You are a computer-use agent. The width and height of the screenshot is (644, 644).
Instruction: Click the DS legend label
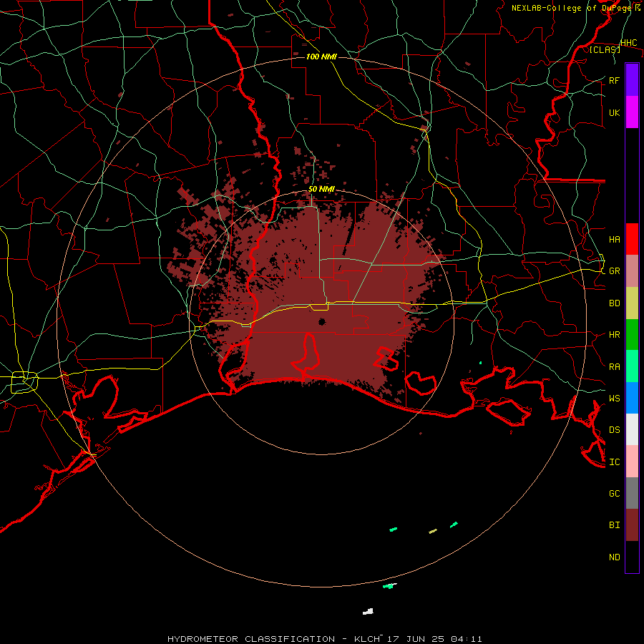click(x=614, y=429)
